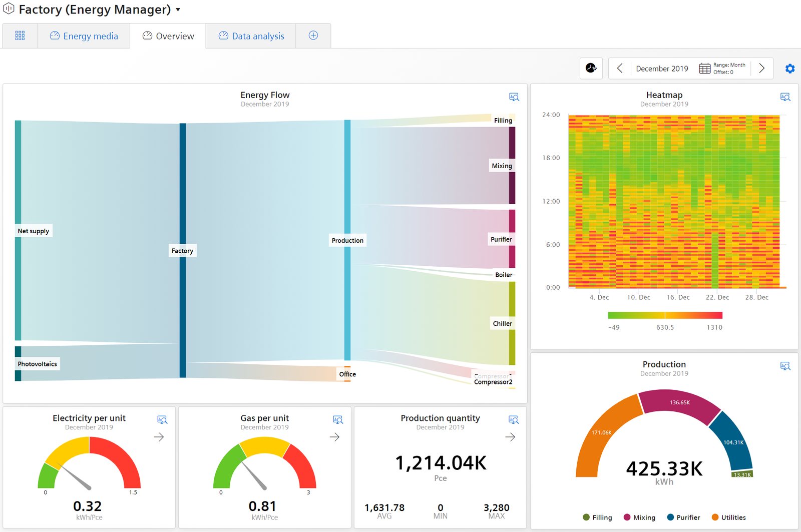Click the heatmap color scale bar

[665, 315]
